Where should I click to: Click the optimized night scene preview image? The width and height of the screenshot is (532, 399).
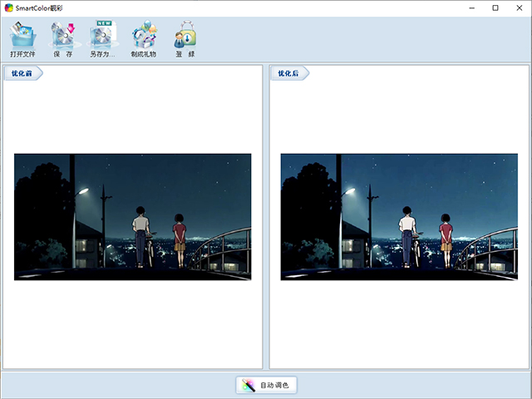pos(399,217)
